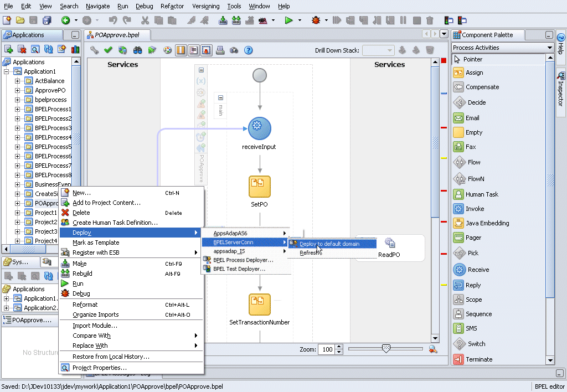Open the Refactor menu
567x392 pixels.
172,6
